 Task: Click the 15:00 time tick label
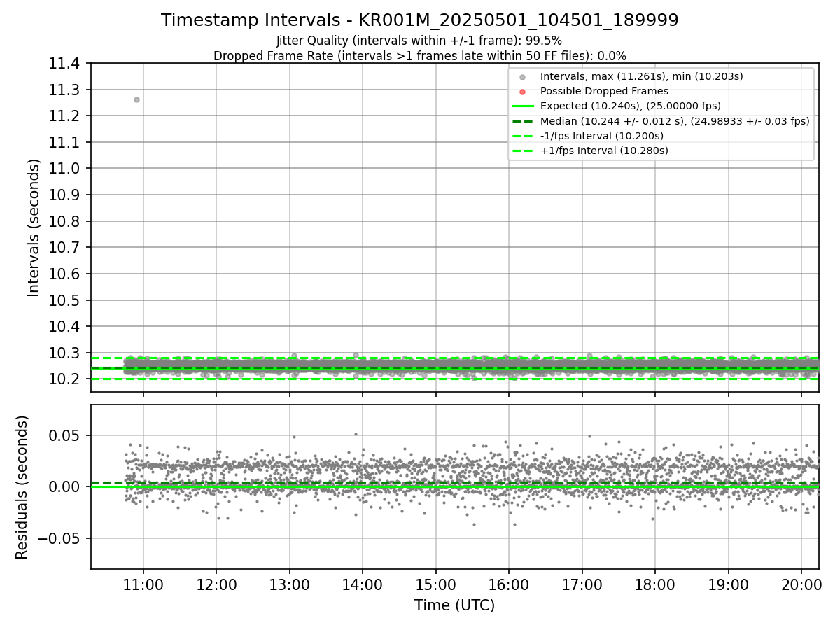(x=436, y=584)
